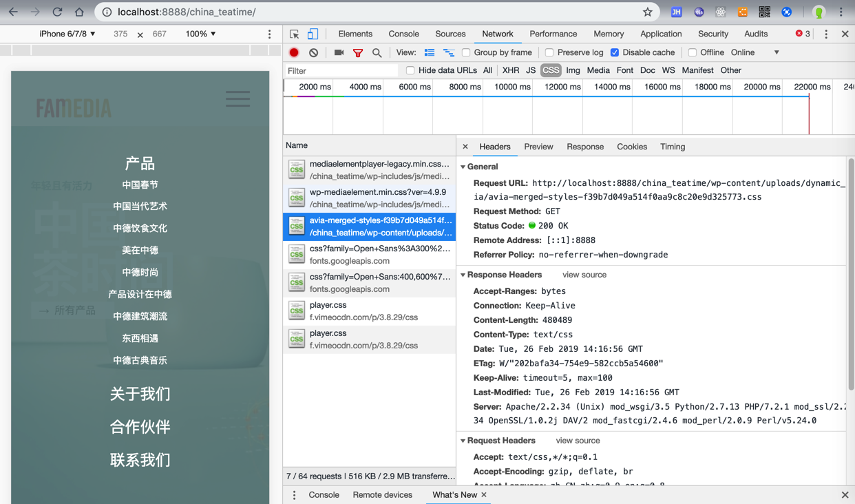
Task: Check Hide data URLs option
Action: tap(410, 70)
